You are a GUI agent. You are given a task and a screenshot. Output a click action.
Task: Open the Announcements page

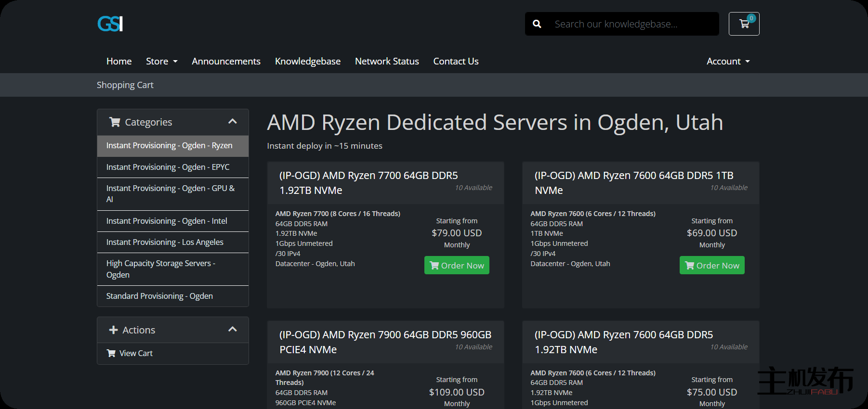[x=226, y=61]
